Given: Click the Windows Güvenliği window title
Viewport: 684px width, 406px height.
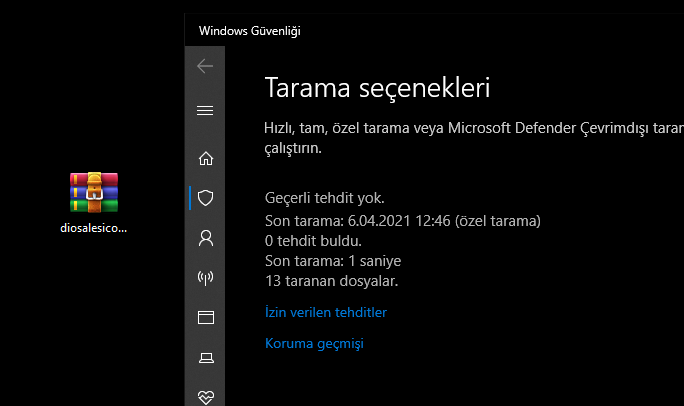Looking at the screenshot, I should tap(250, 31).
